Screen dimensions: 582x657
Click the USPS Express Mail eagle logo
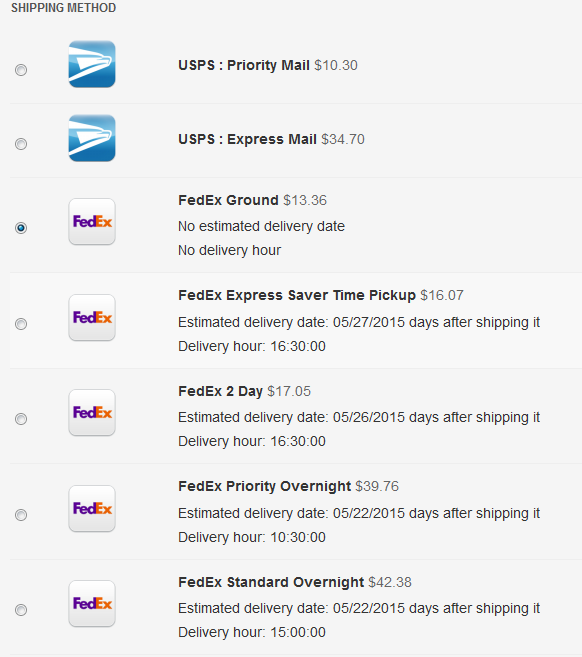pyautogui.click(x=92, y=138)
